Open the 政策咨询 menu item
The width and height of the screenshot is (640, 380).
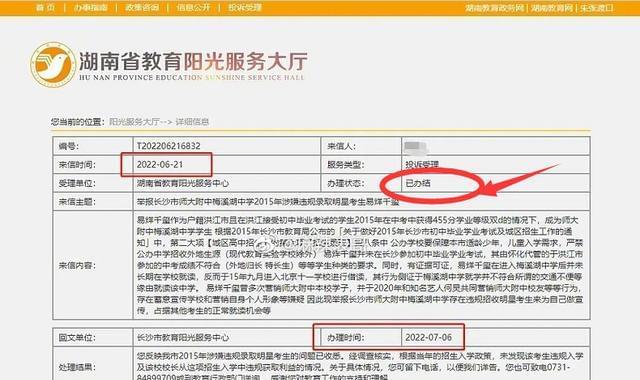(142, 7)
